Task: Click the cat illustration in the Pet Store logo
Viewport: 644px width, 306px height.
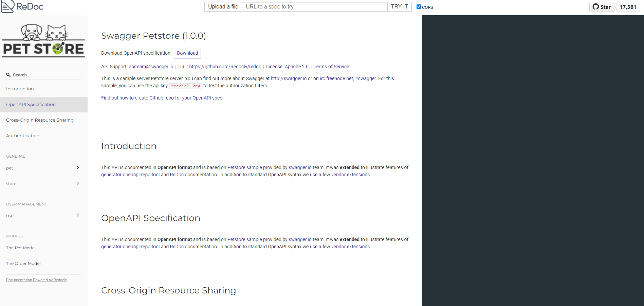Action: [57, 32]
